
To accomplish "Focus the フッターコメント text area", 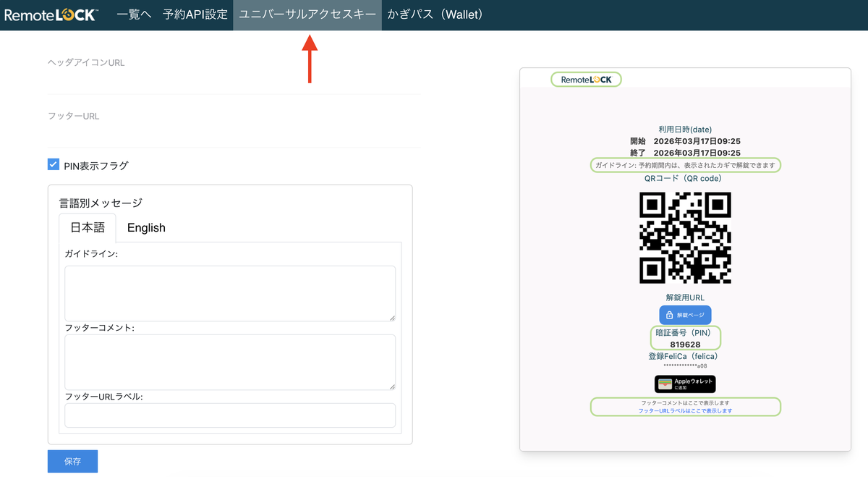I will (x=230, y=362).
